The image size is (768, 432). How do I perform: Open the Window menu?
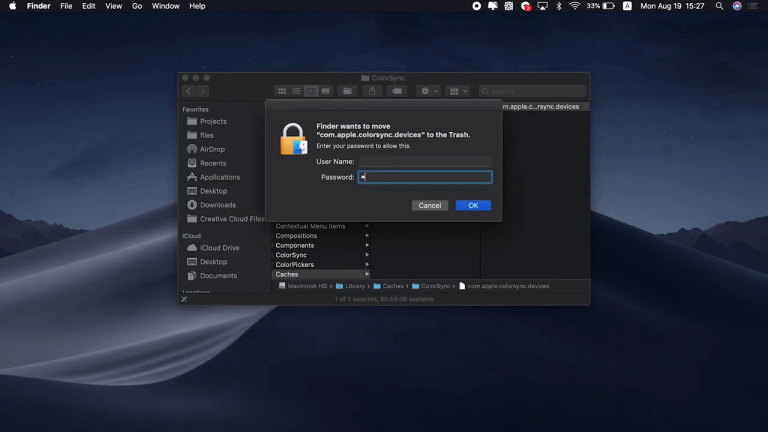point(166,6)
